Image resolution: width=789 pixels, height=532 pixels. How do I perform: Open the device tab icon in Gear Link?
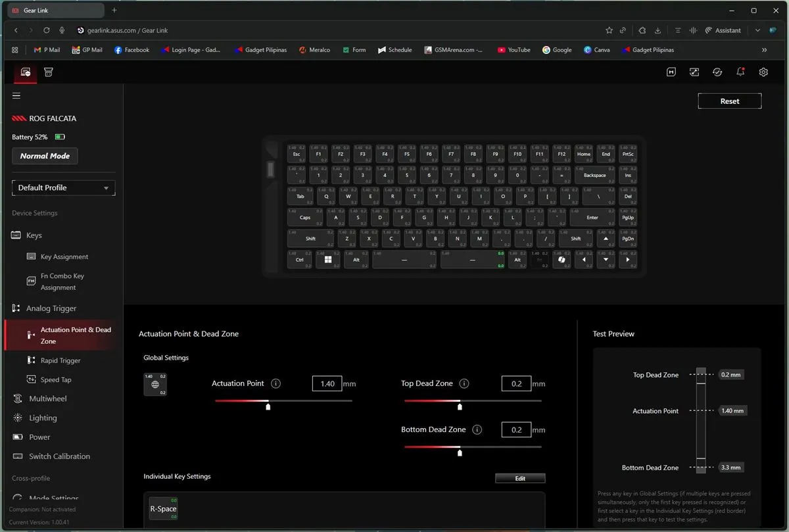point(26,72)
